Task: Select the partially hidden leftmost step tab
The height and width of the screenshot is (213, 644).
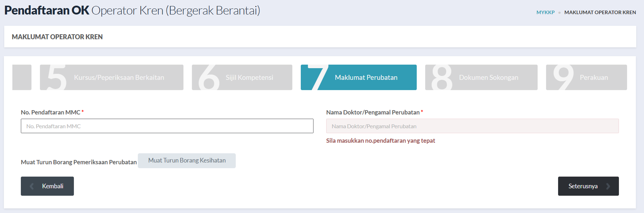Action: (22, 77)
